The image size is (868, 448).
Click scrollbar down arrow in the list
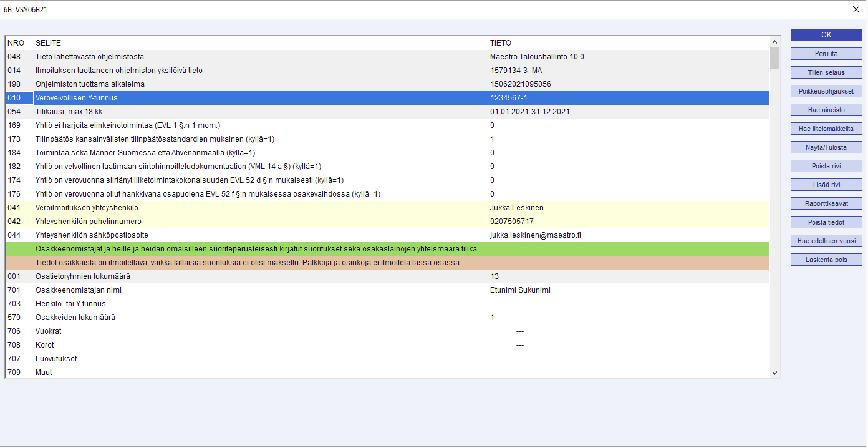[x=774, y=373]
